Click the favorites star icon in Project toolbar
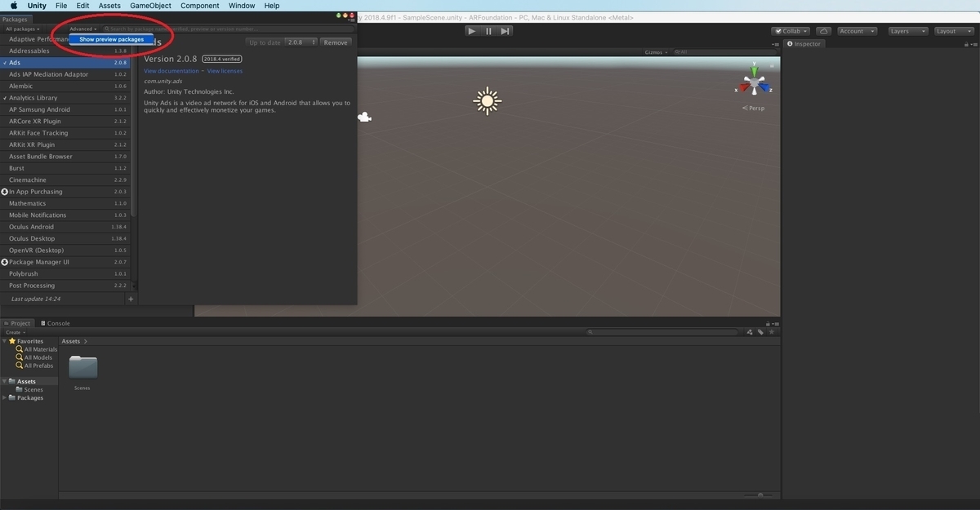The width and height of the screenshot is (980, 510). point(772,332)
